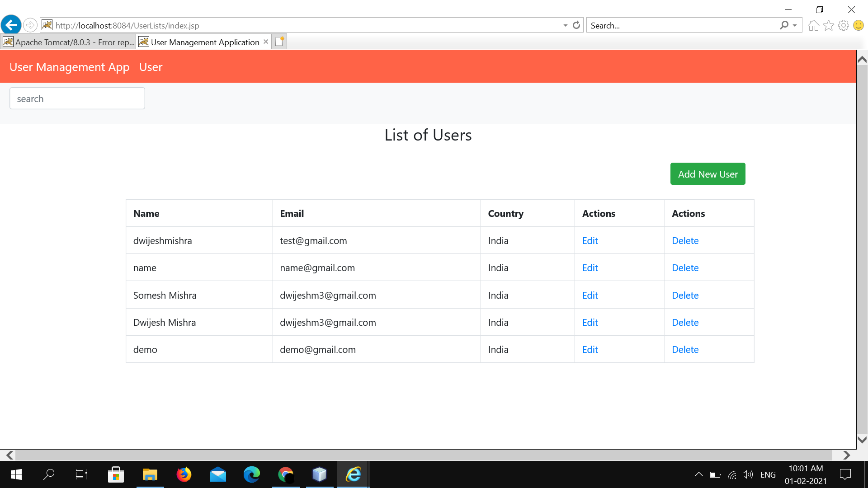The image size is (868, 488).
Task: Click the Add New User button
Action: click(708, 174)
